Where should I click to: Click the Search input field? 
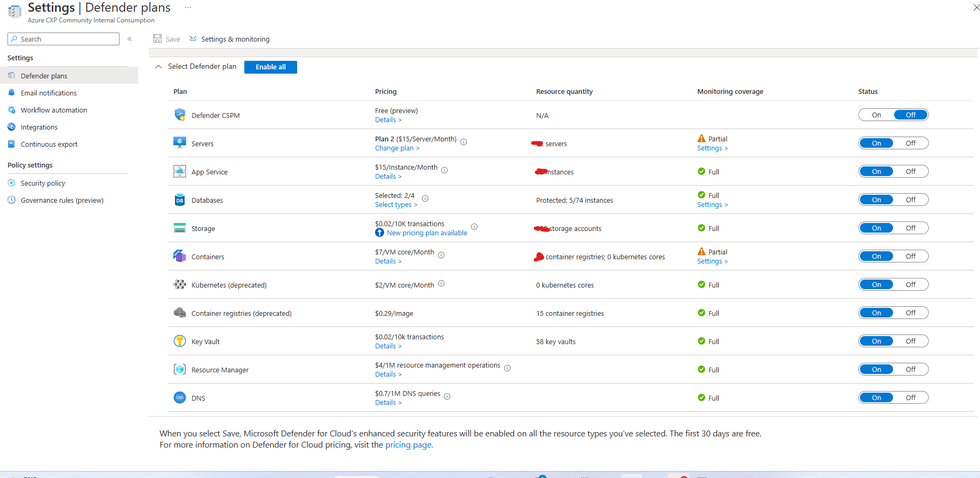tap(63, 39)
